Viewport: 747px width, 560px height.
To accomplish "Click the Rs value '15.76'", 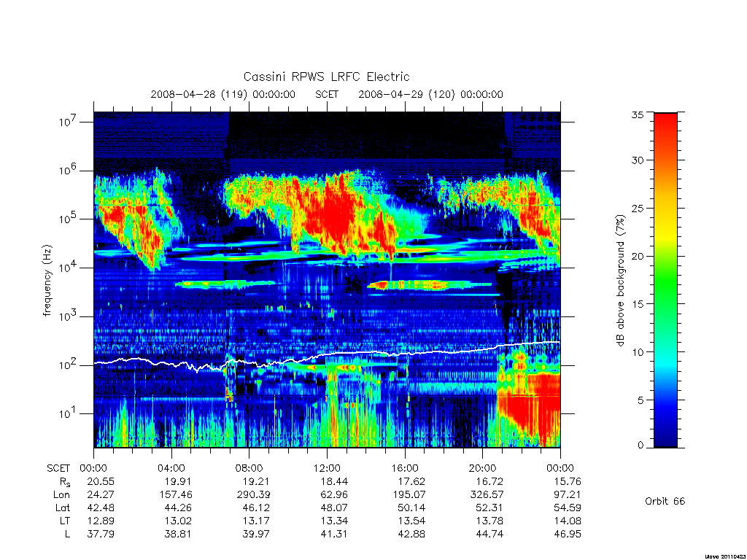I will point(568,481).
